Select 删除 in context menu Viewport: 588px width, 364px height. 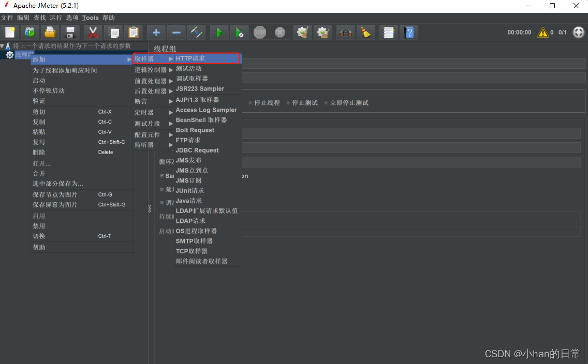click(82, 153)
